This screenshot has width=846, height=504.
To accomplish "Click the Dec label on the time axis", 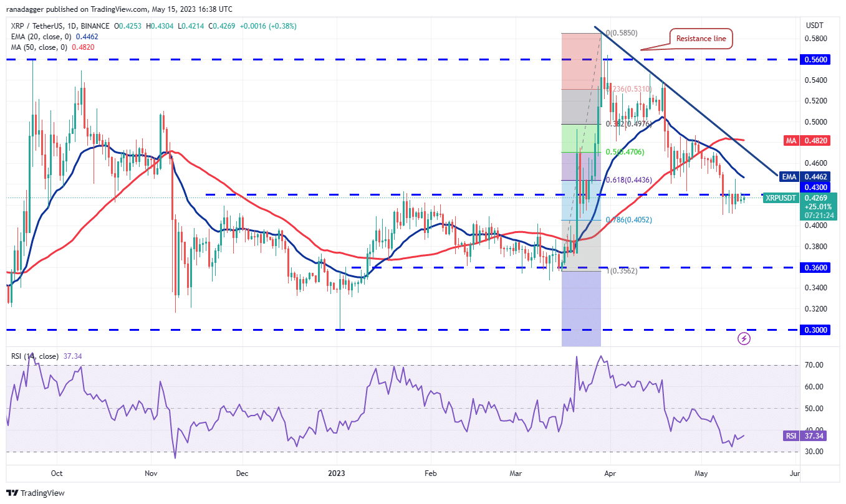I will [x=243, y=474].
